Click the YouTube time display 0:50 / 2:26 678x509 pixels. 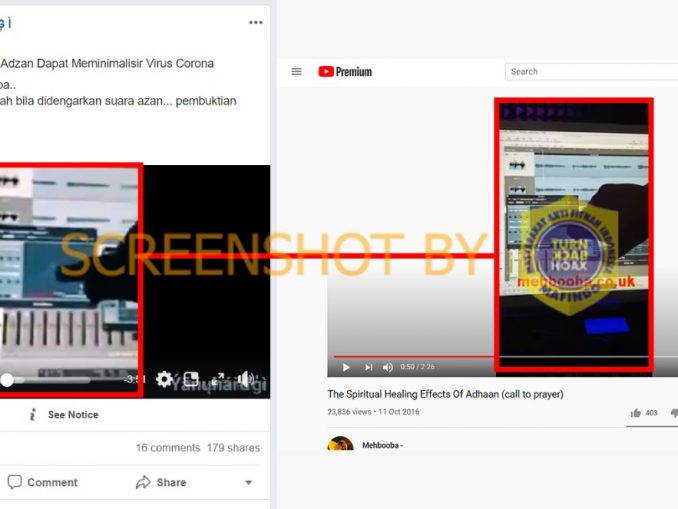click(417, 367)
